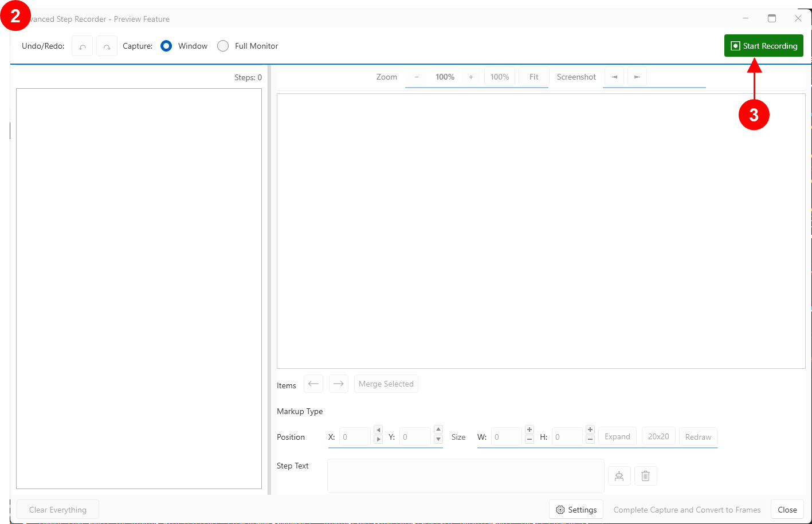This screenshot has width=812, height=524.
Task: Open Settings with the gear button
Action: (576, 510)
